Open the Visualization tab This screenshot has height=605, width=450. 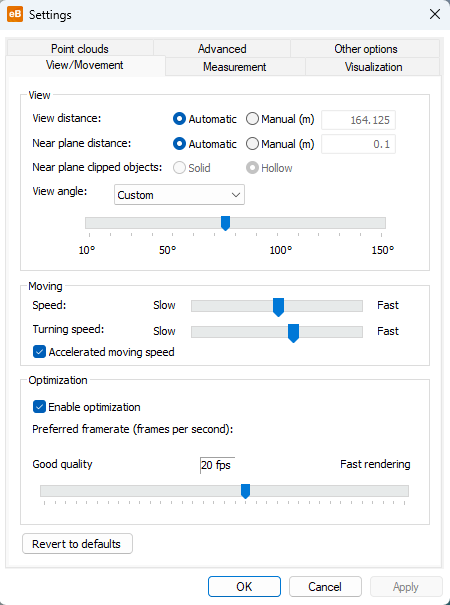373,67
